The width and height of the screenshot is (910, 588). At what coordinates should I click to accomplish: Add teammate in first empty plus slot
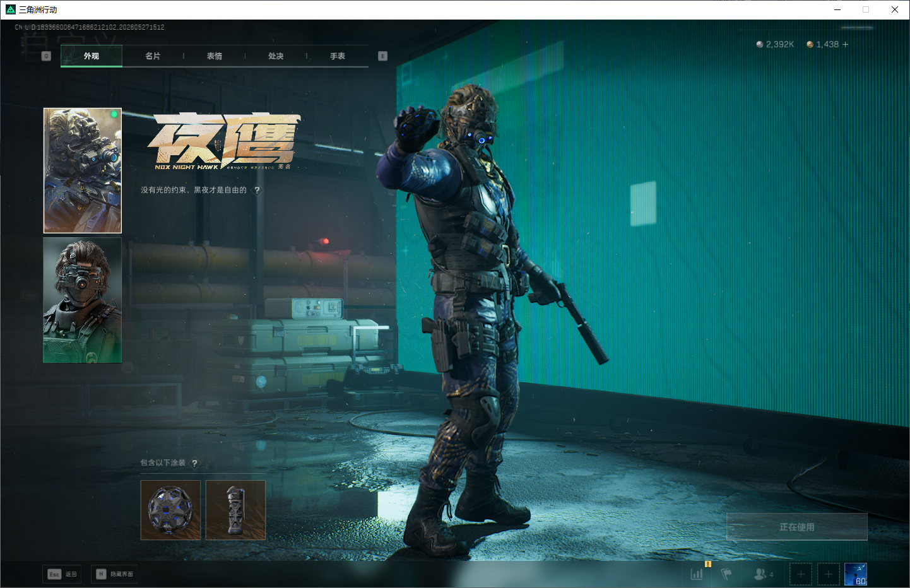801,574
